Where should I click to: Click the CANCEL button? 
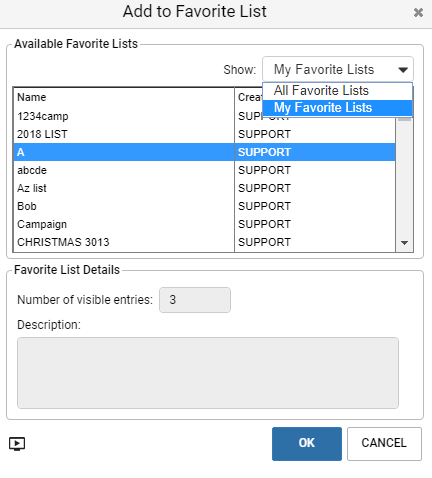click(x=384, y=444)
